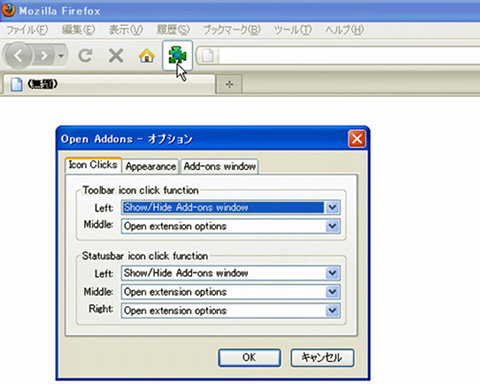Expand Statusbar icon Middle click dropdown

click(x=332, y=292)
